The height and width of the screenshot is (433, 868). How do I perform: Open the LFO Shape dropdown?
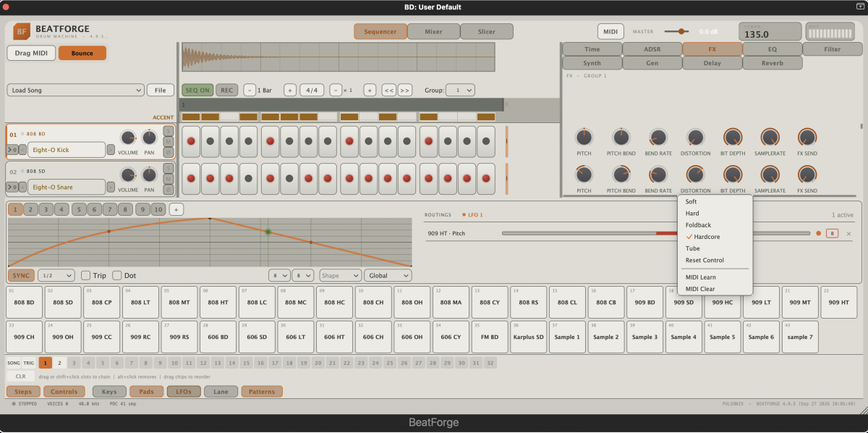(x=340, y=275)
